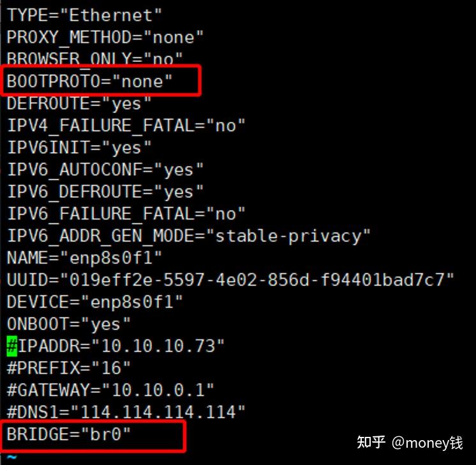476x465 pixels.
Task: Click the commented #PREFIX="16" line
Action: [69, 368]
